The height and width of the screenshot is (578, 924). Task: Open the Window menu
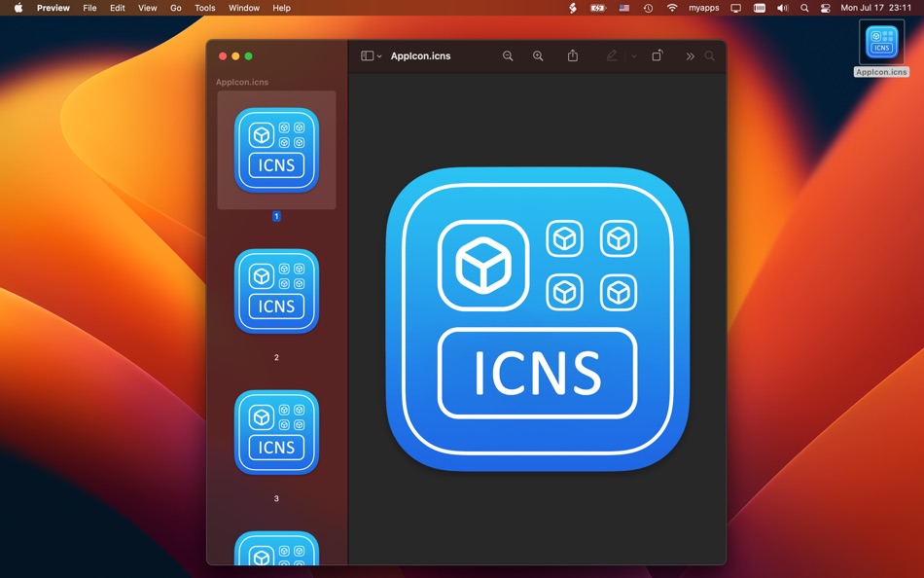(x=244, y=8)
